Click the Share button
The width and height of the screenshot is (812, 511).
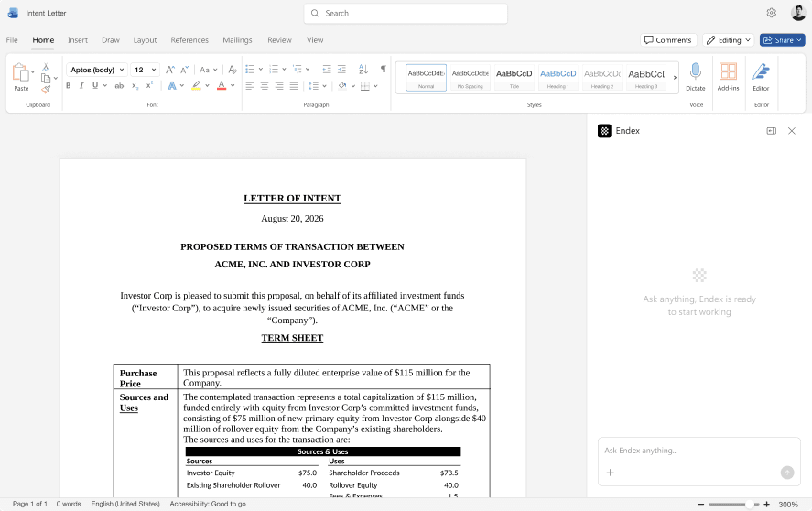tap(782, 40)
